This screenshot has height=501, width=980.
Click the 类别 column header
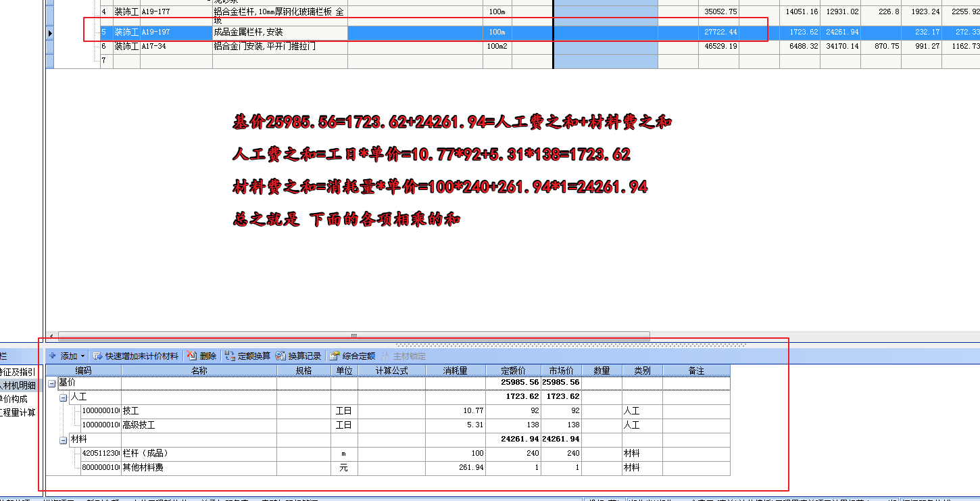point(642,371)
